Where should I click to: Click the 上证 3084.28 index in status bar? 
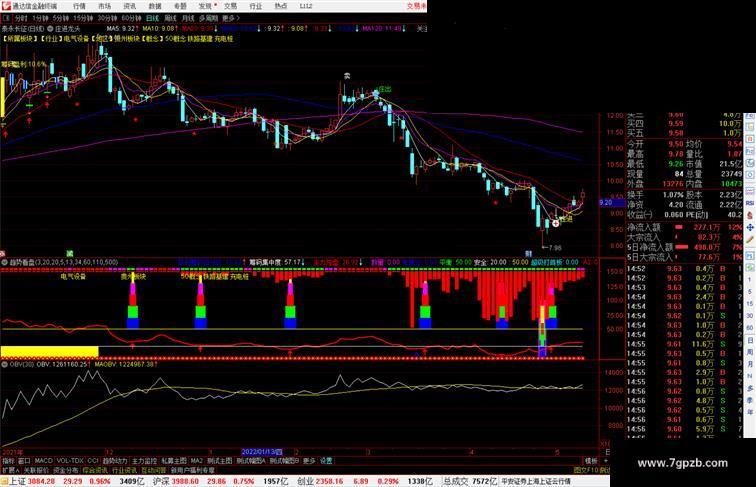(32, 481)
